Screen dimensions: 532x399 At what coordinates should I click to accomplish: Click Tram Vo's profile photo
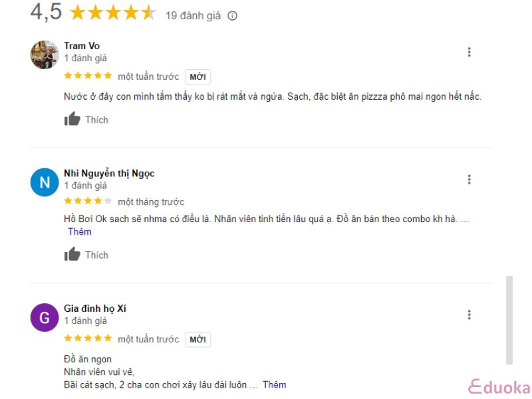coord(45,55)
